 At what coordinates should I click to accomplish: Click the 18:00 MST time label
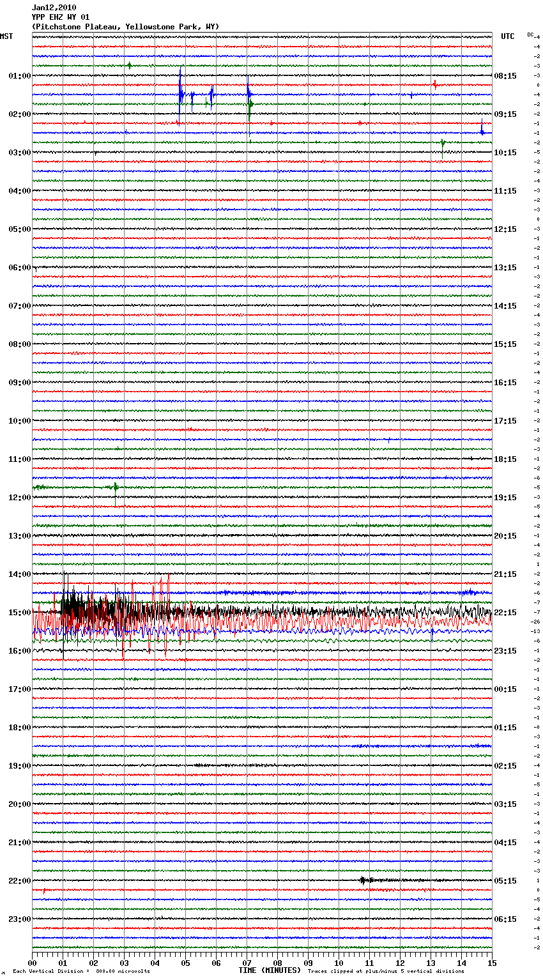click(x=20, y=728)
